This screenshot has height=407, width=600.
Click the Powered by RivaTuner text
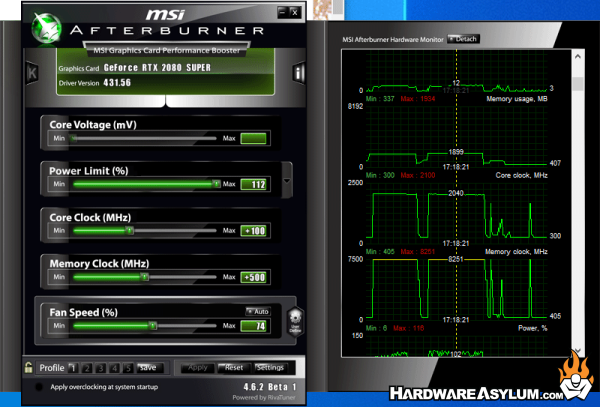point(264,398)
